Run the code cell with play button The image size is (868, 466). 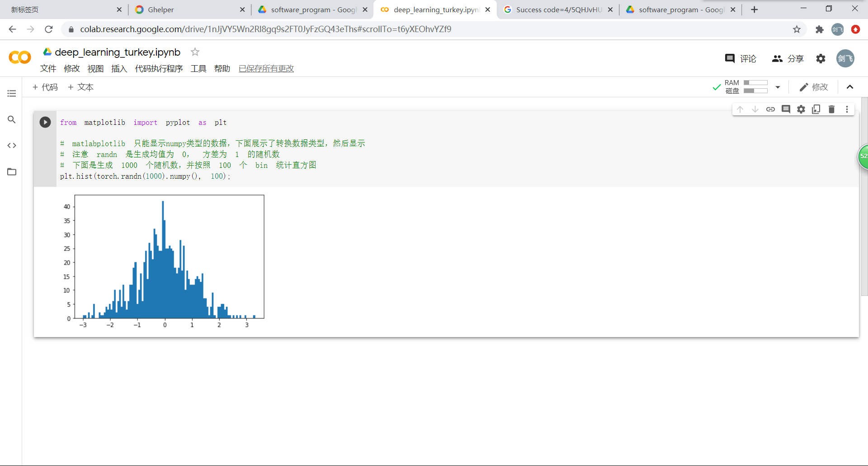45,122
